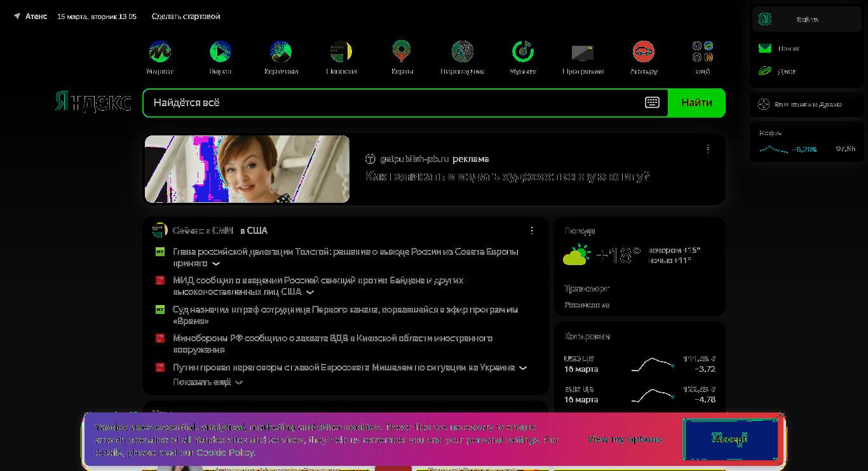Click the source icon beside Путин headline
The image size is (868, 471).
[160, 367]
